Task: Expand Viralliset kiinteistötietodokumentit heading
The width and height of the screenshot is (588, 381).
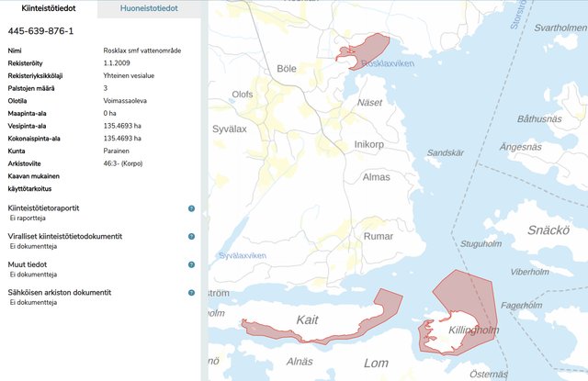Action: (x=64, y=236)
